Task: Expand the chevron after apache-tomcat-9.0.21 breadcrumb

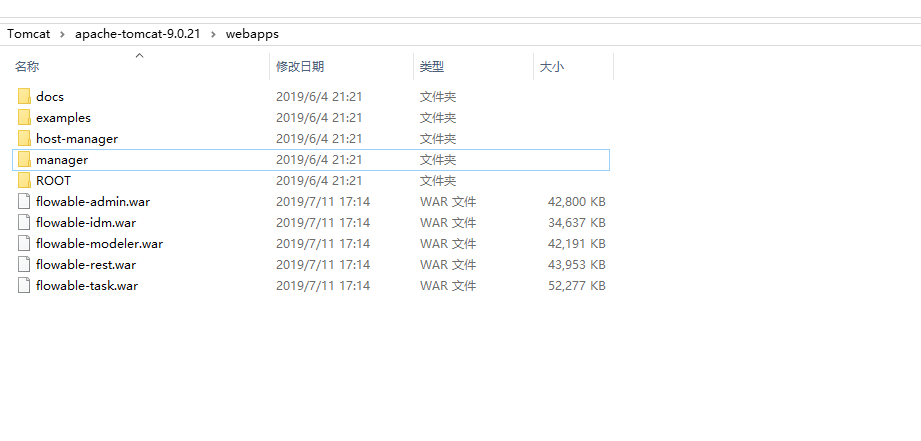Action: [x=213, y=34]
